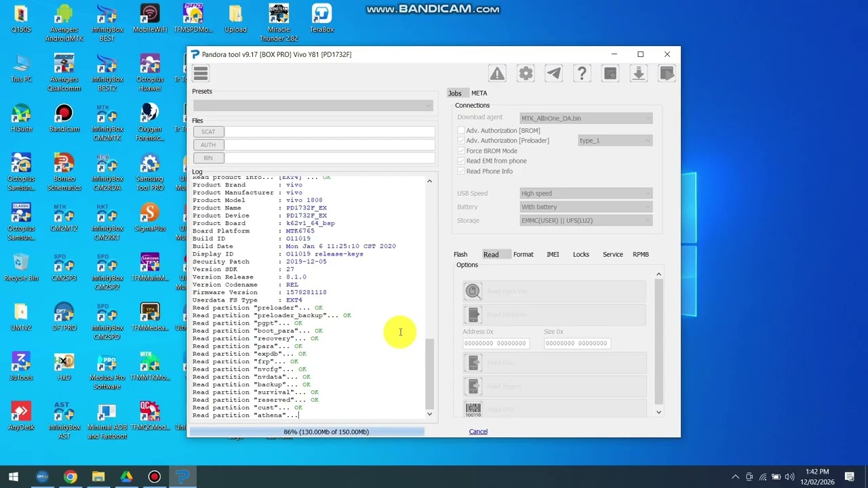This screenshot has width=868, height=488.
Task: Open Storage dropdown
Action: pyautogui.click(x=586, y=220)
